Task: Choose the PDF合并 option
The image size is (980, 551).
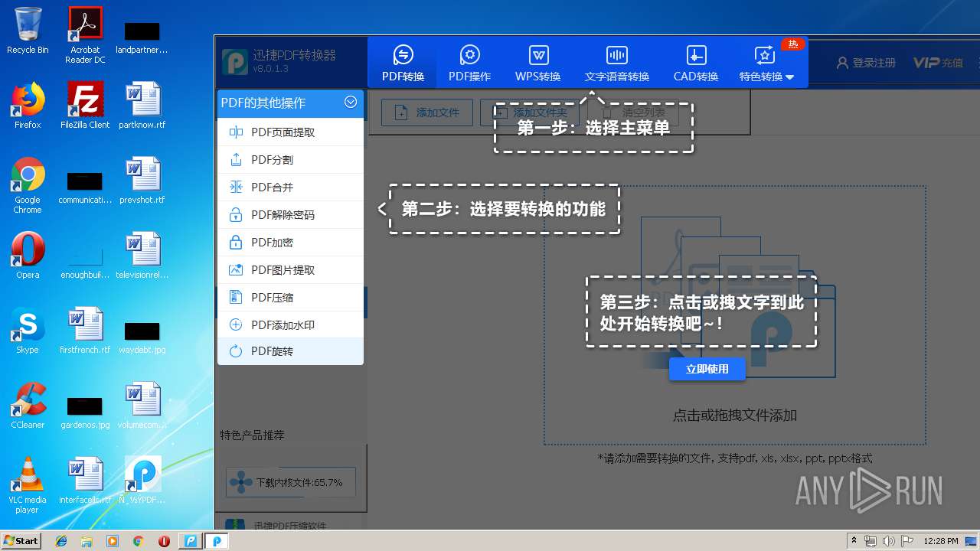Action: [x=290, y=187]
